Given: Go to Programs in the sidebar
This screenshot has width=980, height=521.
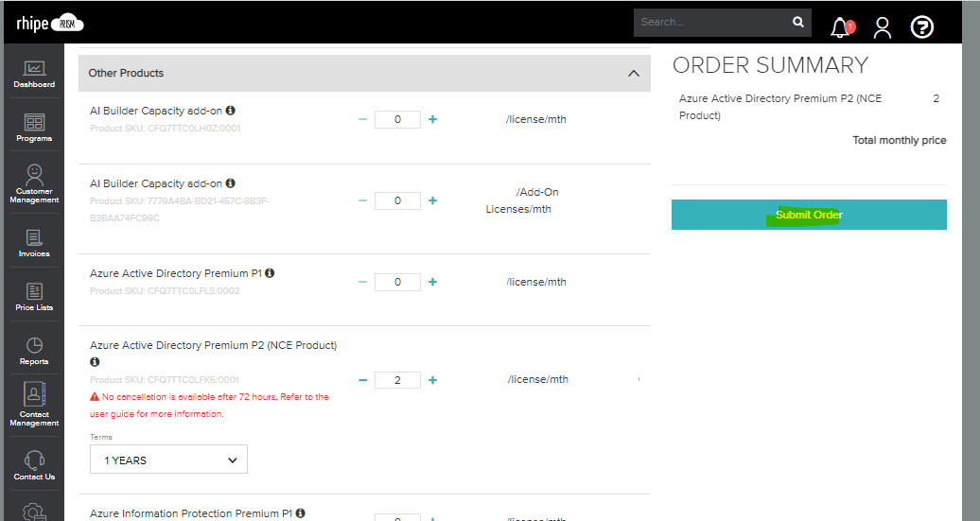Looking at the screenshot, I should pyautogui.click(x=34, y=128).
